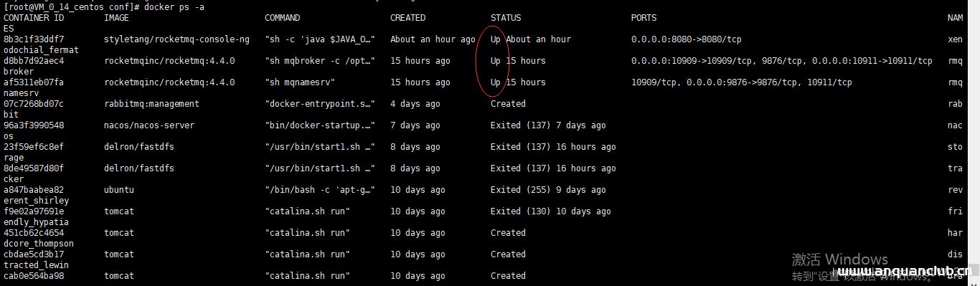980x286 pixels.
Task: Click the IMAGE column header
Action: pyautogui.click(x=116, y=18)
